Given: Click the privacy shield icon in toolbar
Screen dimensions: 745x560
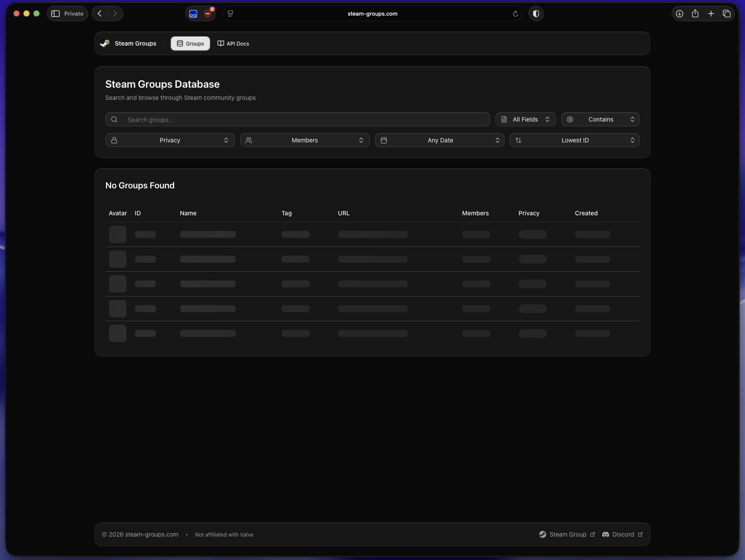Looking at the screenshot, I should pos(536,14).
